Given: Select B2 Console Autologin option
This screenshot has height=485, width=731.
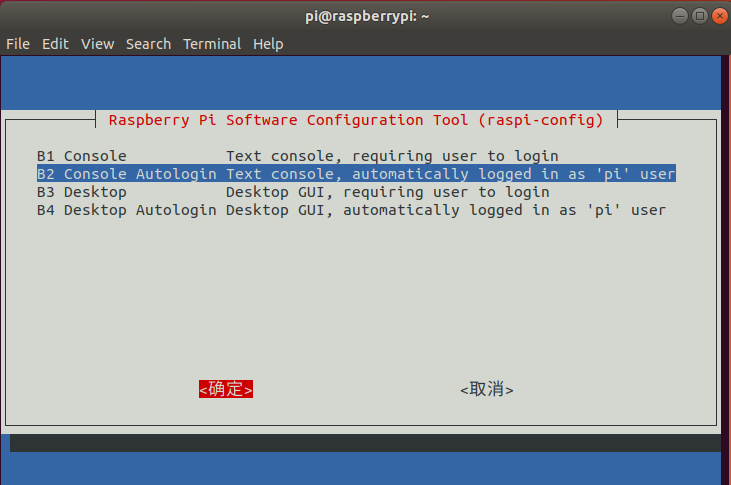Looking at the screenshot, I should coord(356,173).
